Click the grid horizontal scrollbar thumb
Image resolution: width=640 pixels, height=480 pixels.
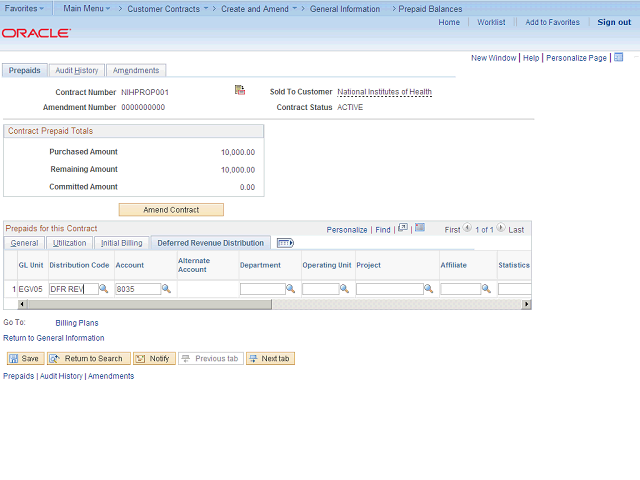click(150, 304)
